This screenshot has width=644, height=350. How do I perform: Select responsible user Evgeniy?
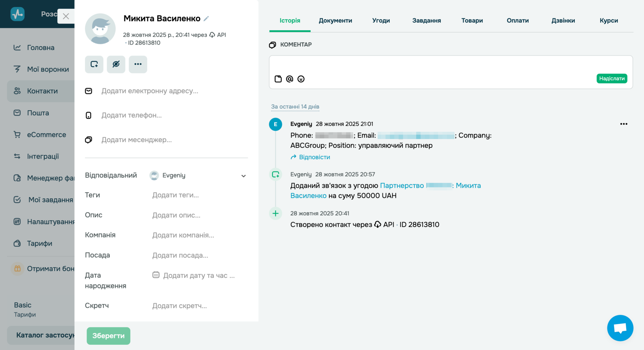167,175
